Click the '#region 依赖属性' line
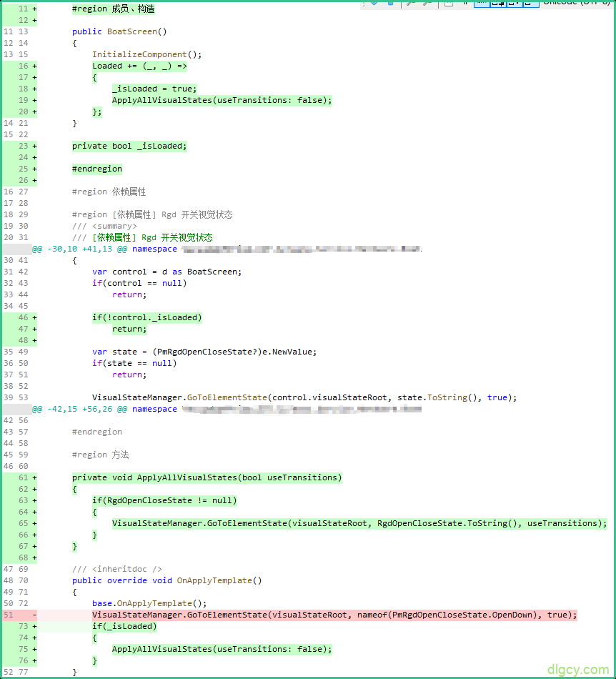The height and width of the screenshot is (679, 616). point(109,192)
